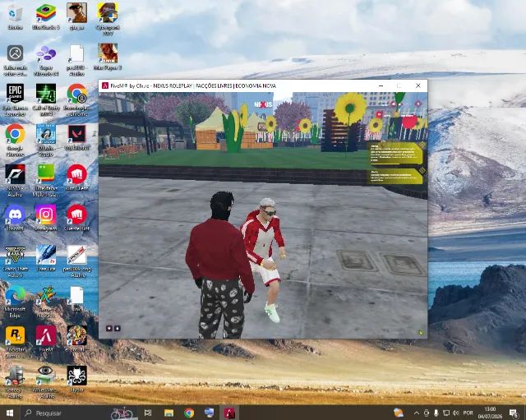Open Chrome from the taskbar
526x420 pixels.
[x=189, y=413]
